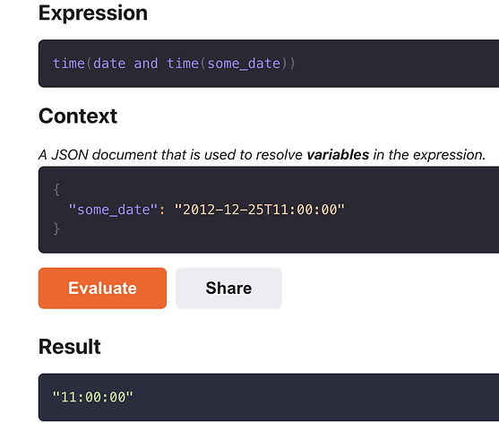Click the opening brace in the context JSON
499x448 pixels.
click(56, 190)
